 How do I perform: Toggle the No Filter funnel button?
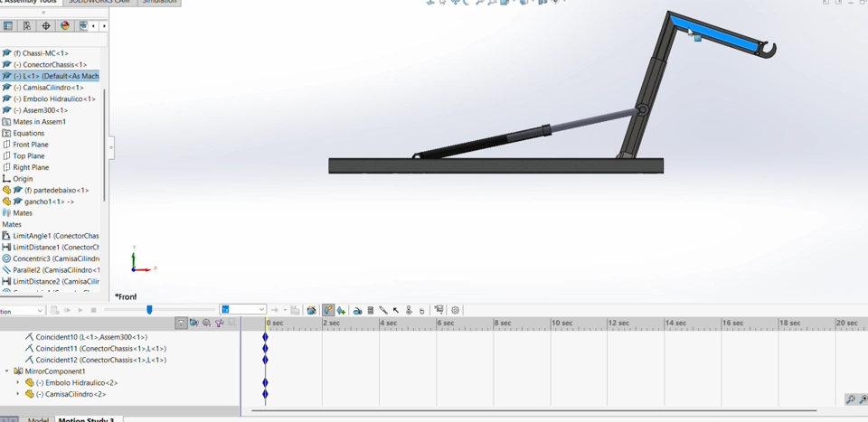coord(181,323)
